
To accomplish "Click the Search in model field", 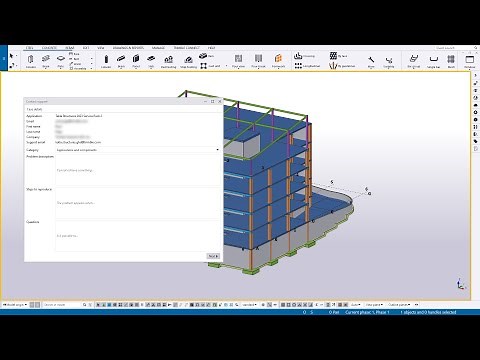I will pyautogui.click(x=62, y=305).
